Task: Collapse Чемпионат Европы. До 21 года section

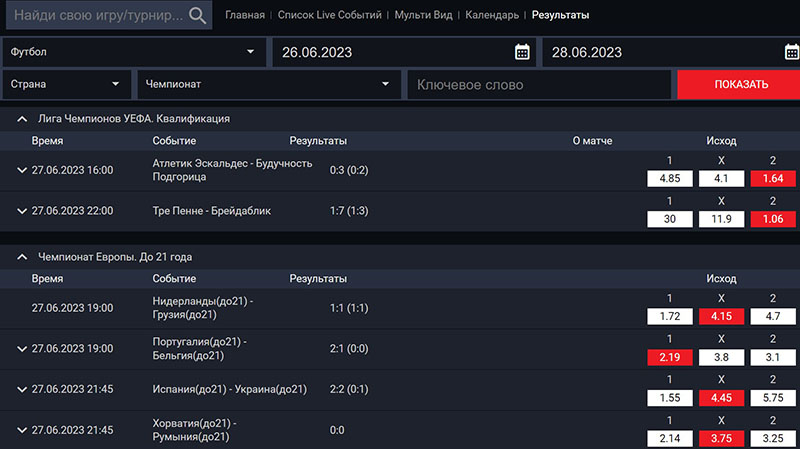Action: pyautogui.click(x=22, y=257)
